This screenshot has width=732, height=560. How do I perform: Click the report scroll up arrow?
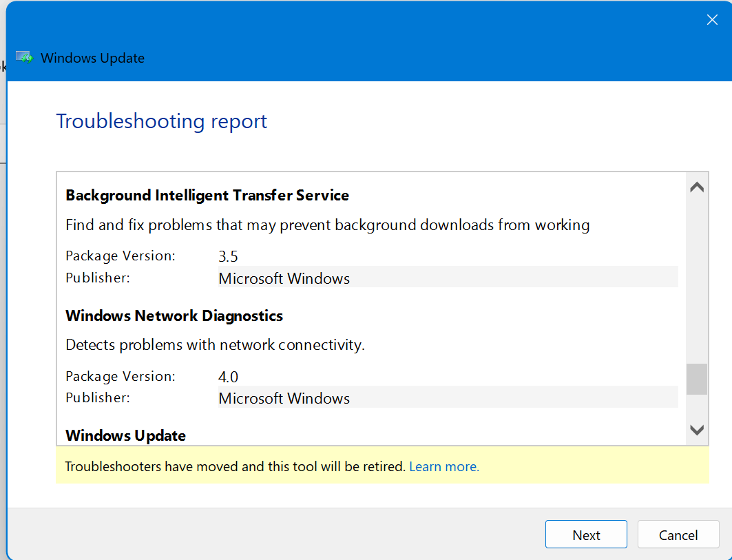696,187
